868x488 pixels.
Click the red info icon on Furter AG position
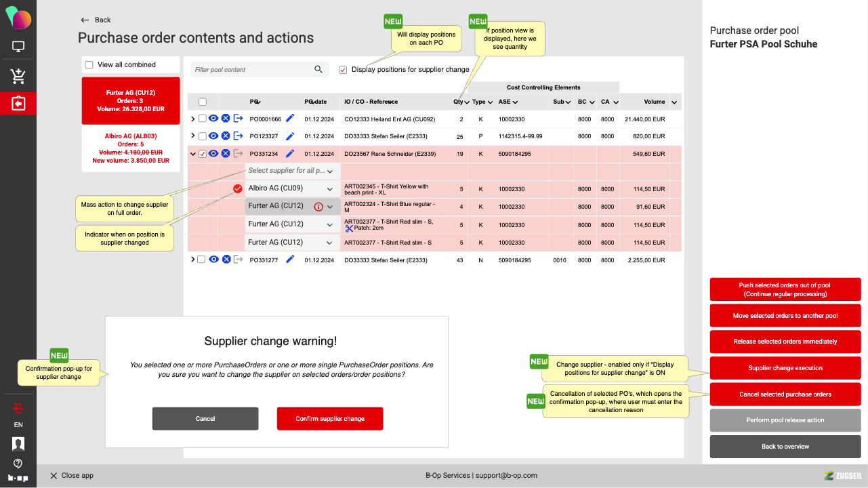(318, 207)
